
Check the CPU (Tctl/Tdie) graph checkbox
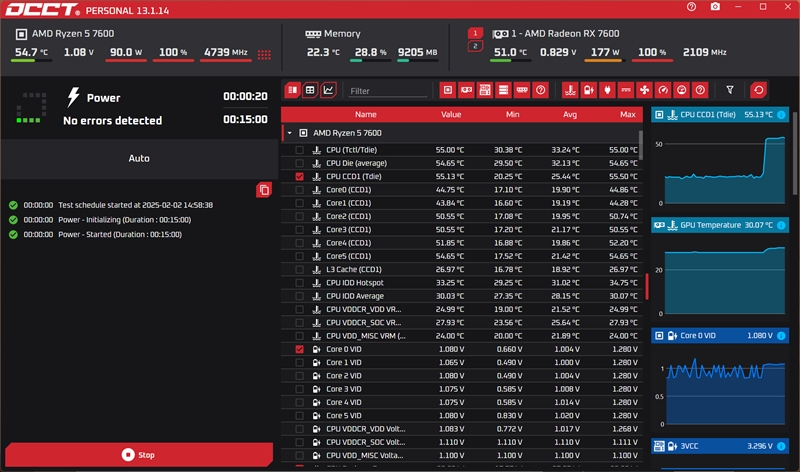coord(299,150)
